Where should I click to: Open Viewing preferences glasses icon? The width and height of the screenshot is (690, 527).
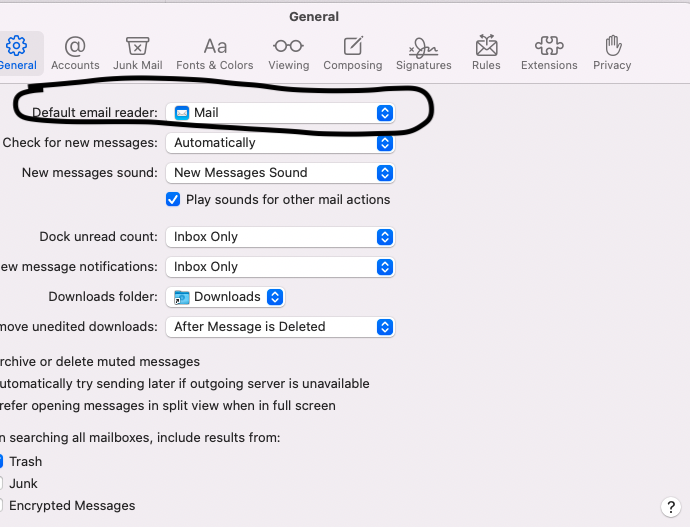pos(288,46)
